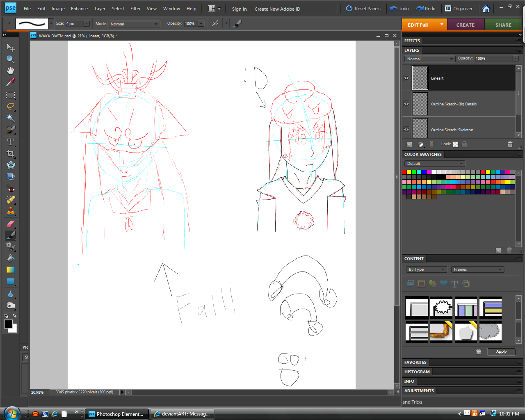Image resolution: width=525 pixels, height=420 pixels.
Task: Select the Crop tool
Action: click(11, 153)
